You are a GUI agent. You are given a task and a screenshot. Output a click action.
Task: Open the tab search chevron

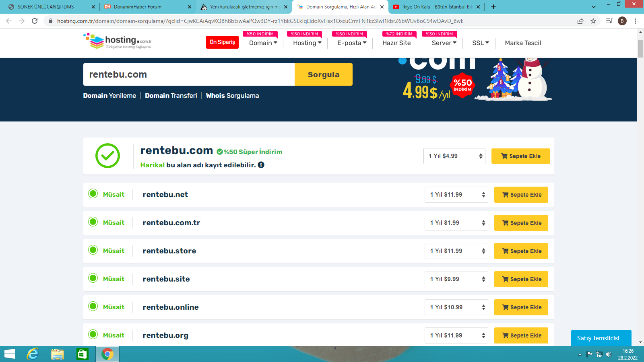point(594,7)
